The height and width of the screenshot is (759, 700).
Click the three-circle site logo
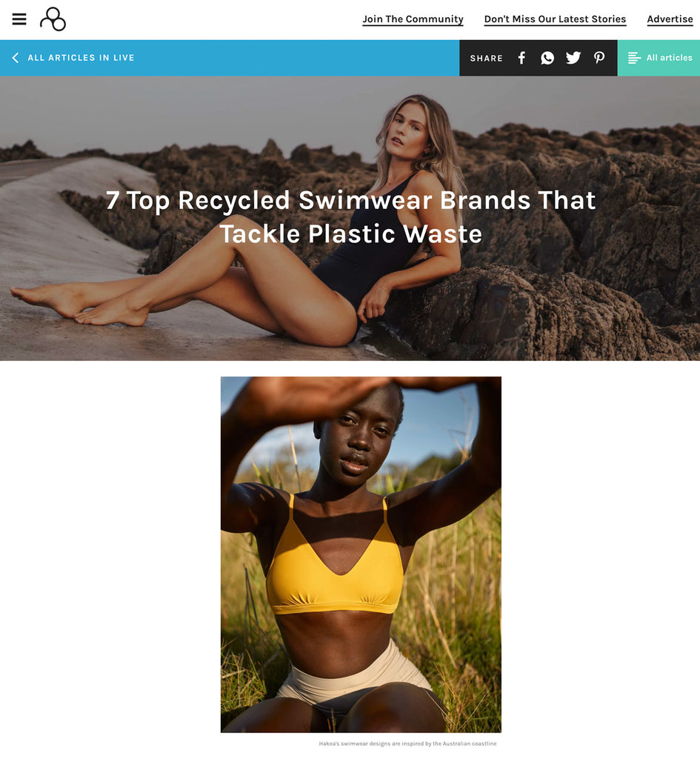pyautogui.click(x=53, y=19)
